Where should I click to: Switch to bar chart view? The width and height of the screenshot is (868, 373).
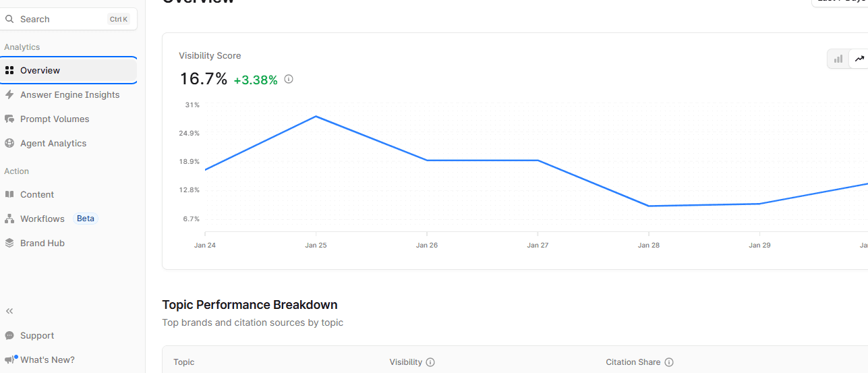pos(838,59)
